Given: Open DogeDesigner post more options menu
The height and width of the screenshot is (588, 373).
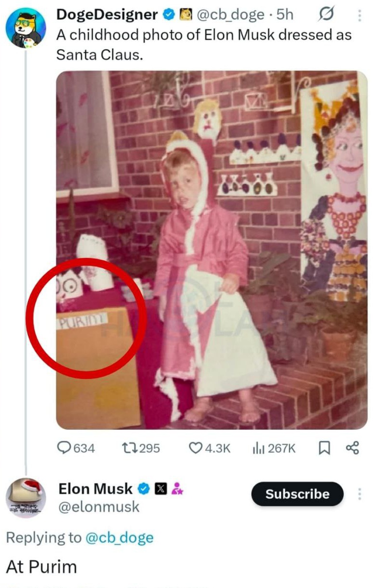Looking at the screenshot, I should point(359,16).
